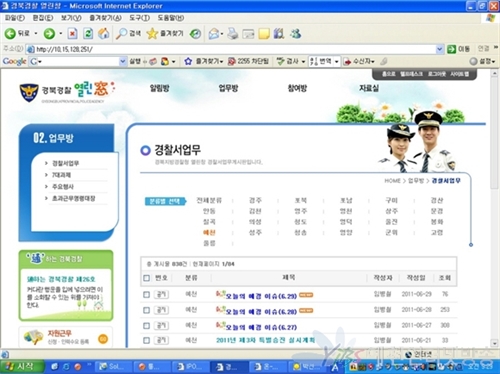Open the 자료실 top navigation menu
500x374 pixels.
coord(369,88)
